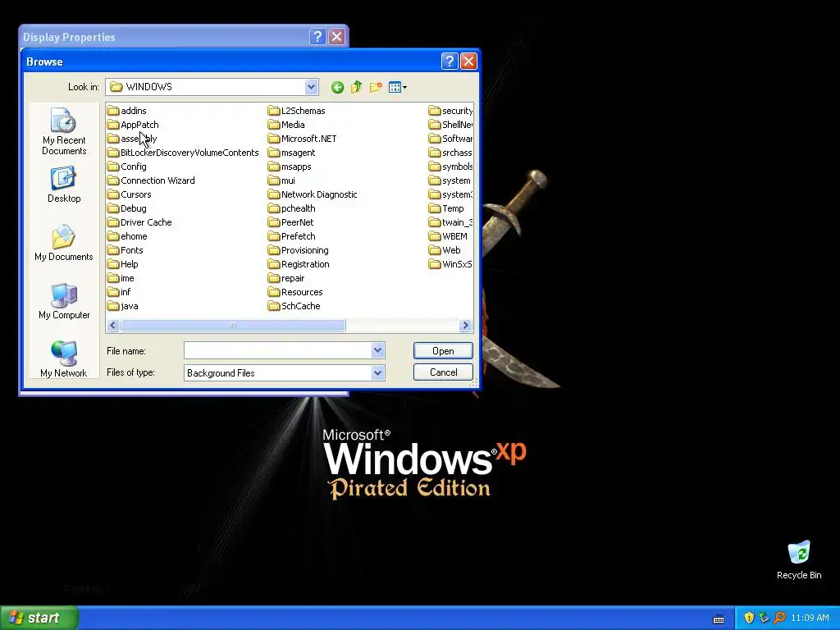Select the pchealth folder

pyautogui.click(x=292, y=208)
